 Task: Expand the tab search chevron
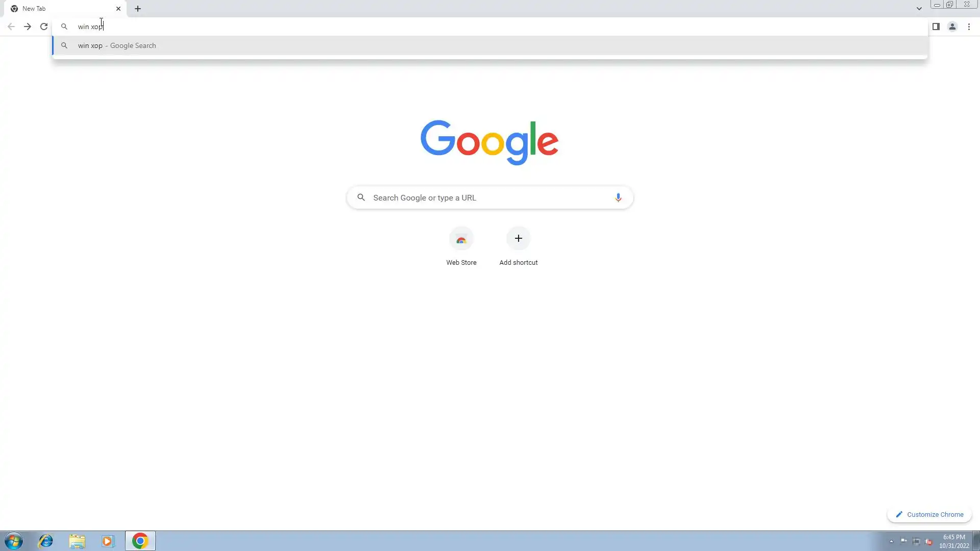pyautogui.click(x=919, y=9)
